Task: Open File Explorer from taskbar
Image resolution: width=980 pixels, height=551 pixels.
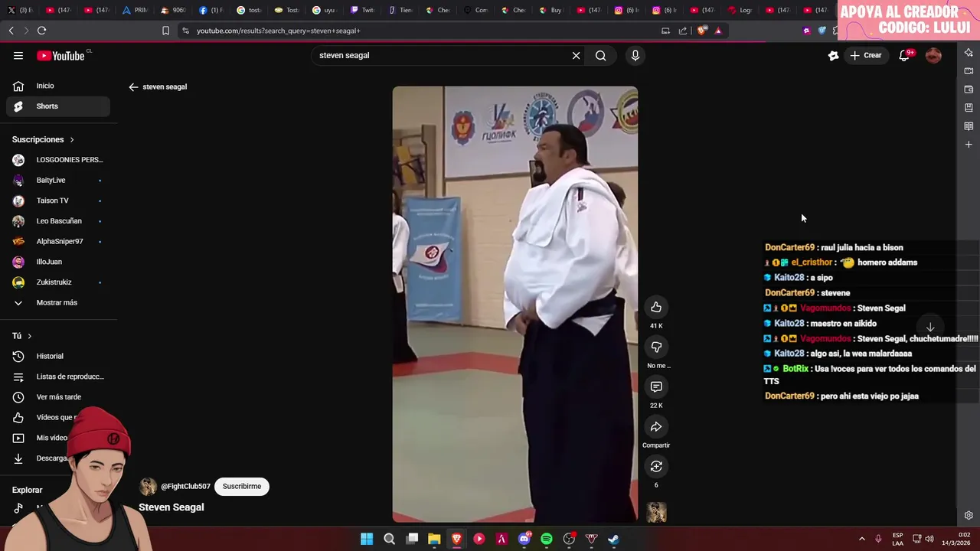Action: 434,539
